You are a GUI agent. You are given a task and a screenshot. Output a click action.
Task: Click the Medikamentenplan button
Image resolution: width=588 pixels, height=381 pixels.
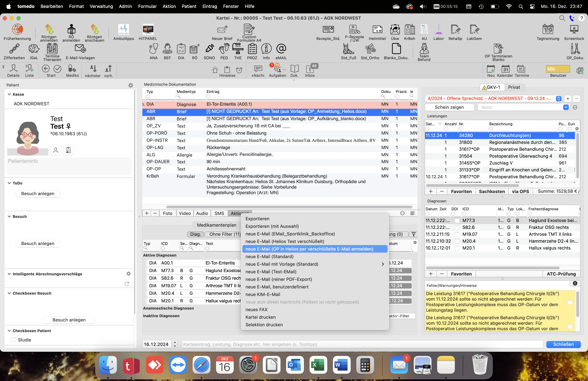tap(217, 225)
